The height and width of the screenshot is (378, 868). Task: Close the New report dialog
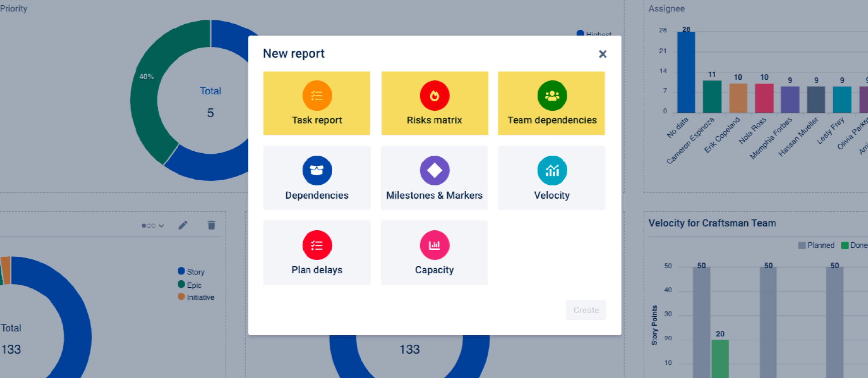coord(602,54)
